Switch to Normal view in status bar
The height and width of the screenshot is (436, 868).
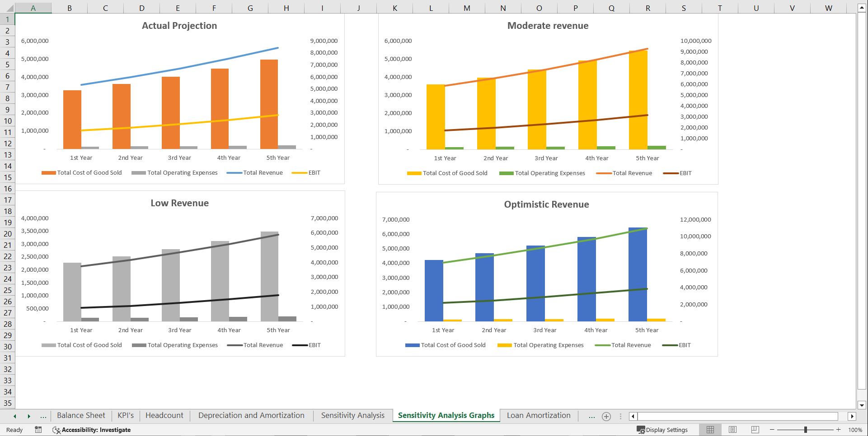coord(710,430)
